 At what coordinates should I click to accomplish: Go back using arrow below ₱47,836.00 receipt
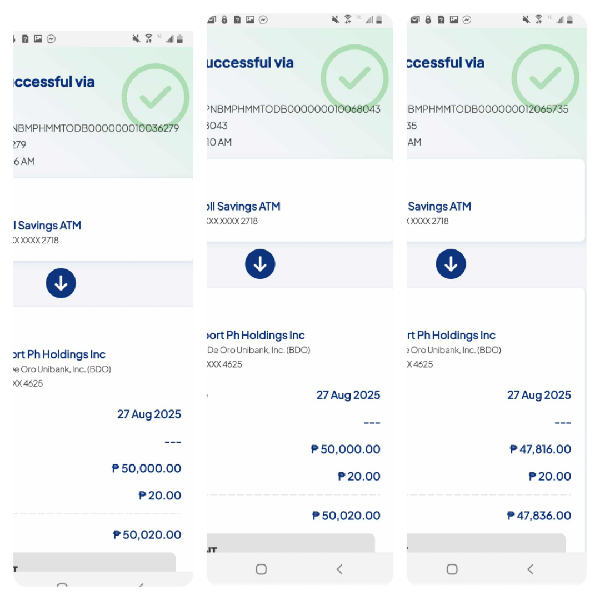(x=530, y=569)
